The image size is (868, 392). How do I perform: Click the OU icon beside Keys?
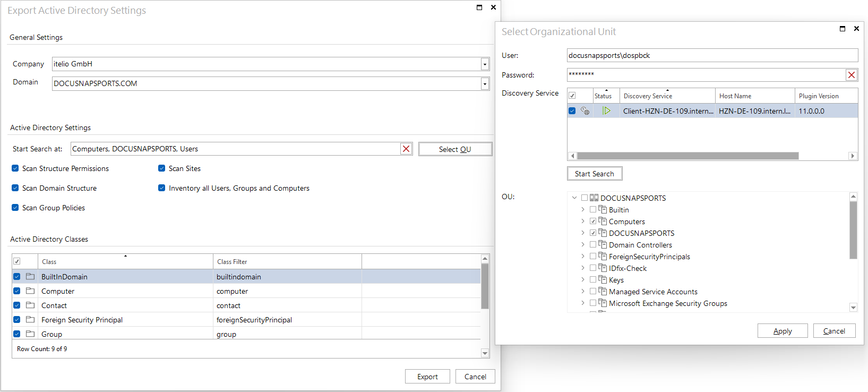pyautogui.click(x=603, y=279)
